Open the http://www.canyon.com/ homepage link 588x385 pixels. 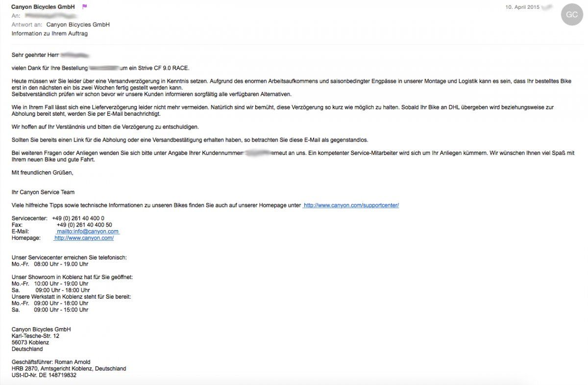click(x=84, y=238)
